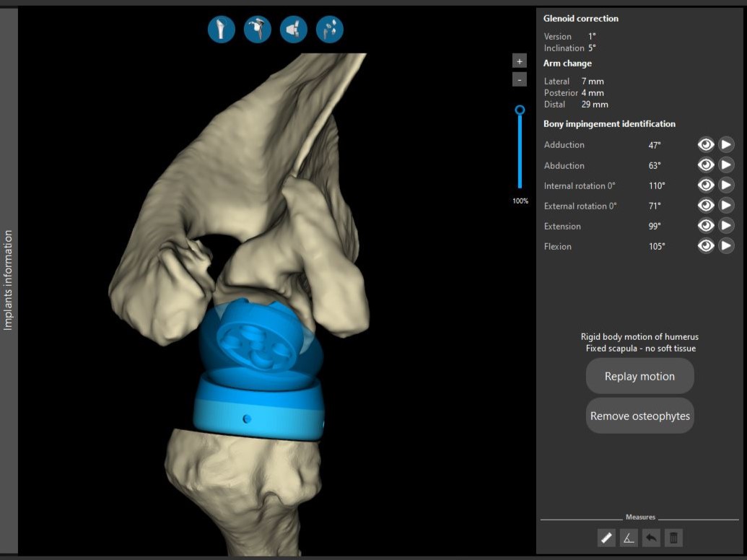The height and width of the screenshot is (560, 747).
Task: Click the Remove osteophytes button
Action: (x=639, y=416)
